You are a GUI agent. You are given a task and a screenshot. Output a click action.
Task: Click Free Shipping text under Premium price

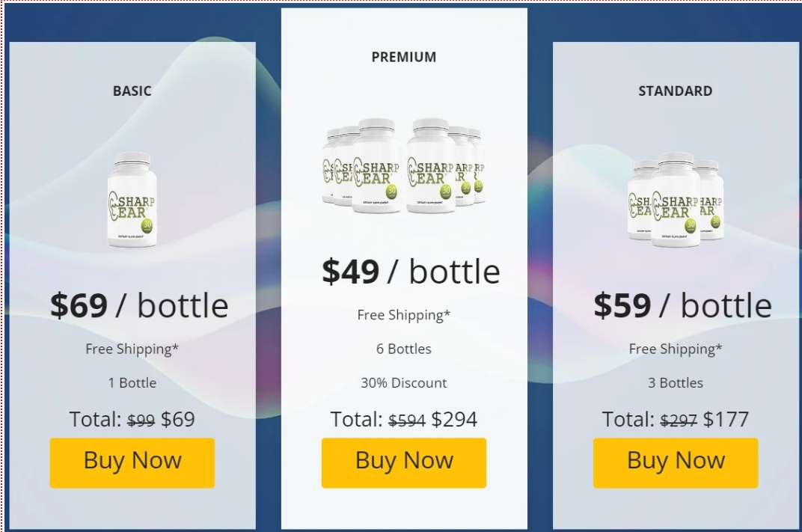[404, 315]
